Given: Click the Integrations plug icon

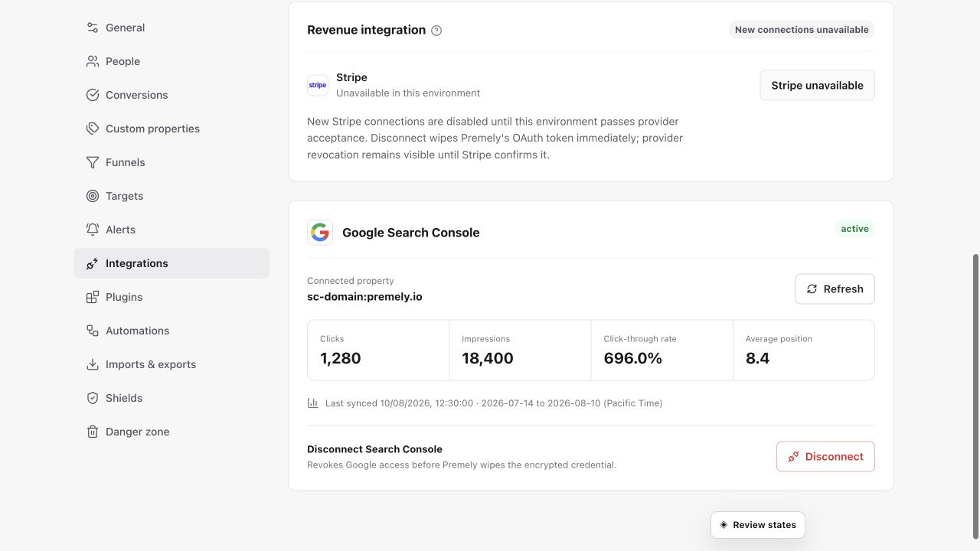Looking at the screenshot, I should click(x=93, y=263).
